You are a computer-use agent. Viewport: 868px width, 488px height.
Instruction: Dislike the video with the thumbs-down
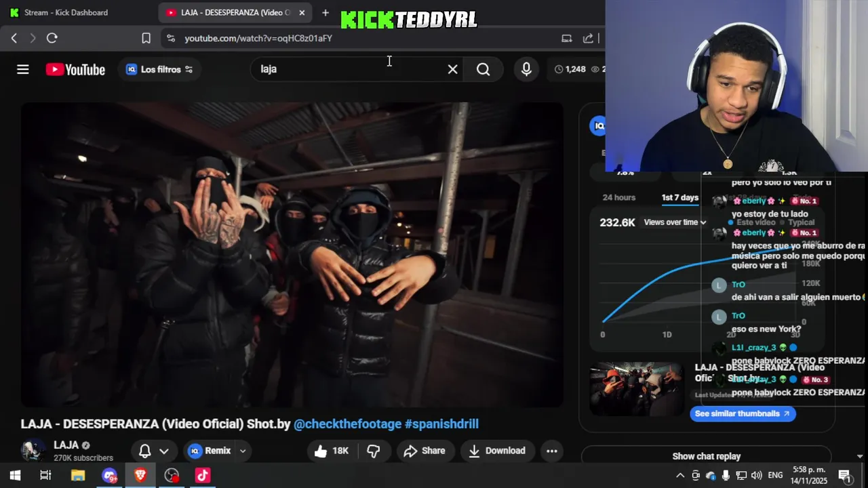(374, 451)
